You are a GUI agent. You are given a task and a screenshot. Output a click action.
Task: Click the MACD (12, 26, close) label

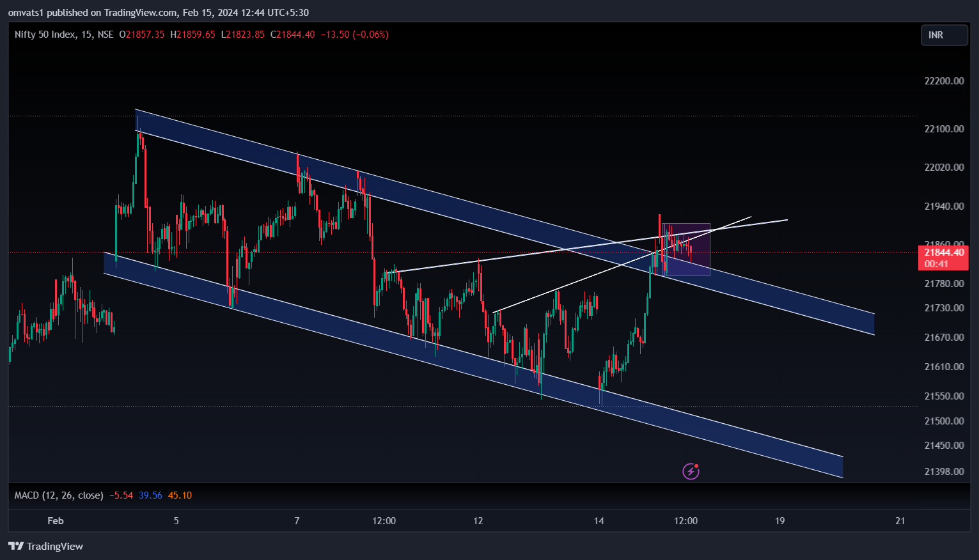tap(59, 495)
